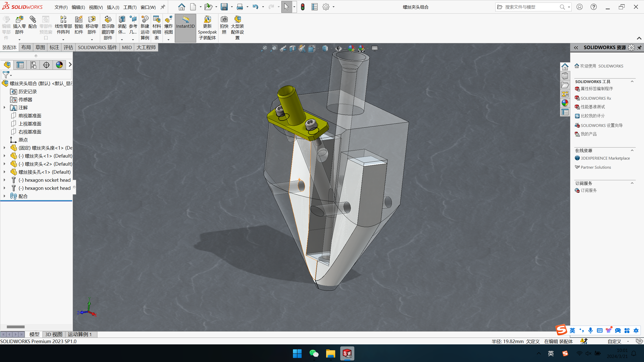Expand the 配合 mates folder
The width and height of the screenshot is (644, 362).
pyautogui.click(x=4, y=196)
